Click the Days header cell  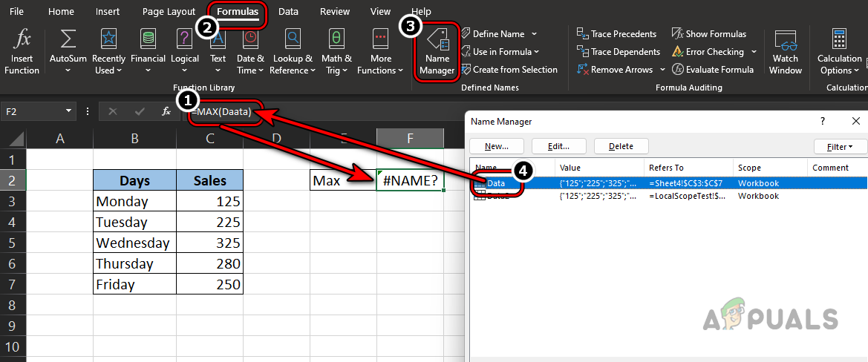[134, 180]
